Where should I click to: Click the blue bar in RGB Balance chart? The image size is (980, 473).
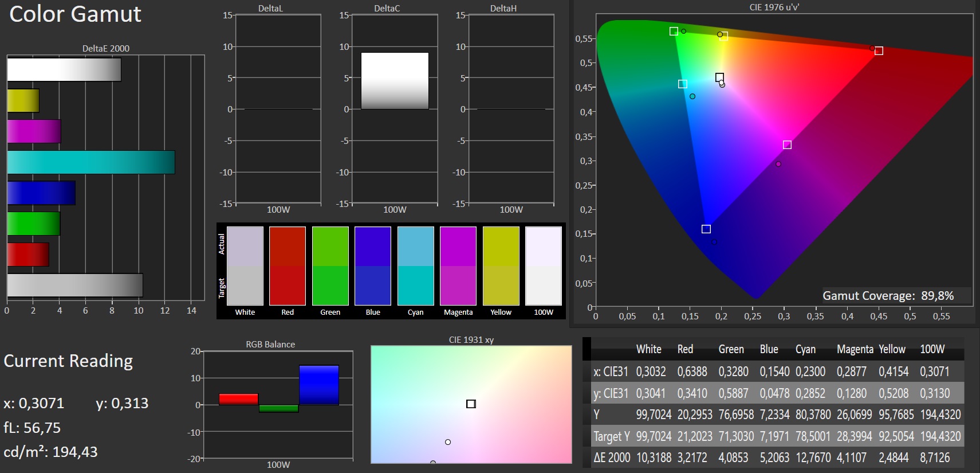point(319,385)
